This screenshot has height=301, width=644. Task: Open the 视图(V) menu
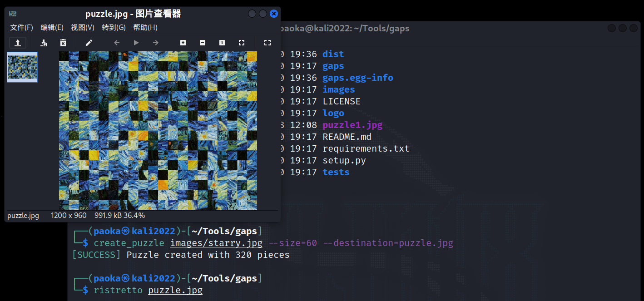click(83, 28)
